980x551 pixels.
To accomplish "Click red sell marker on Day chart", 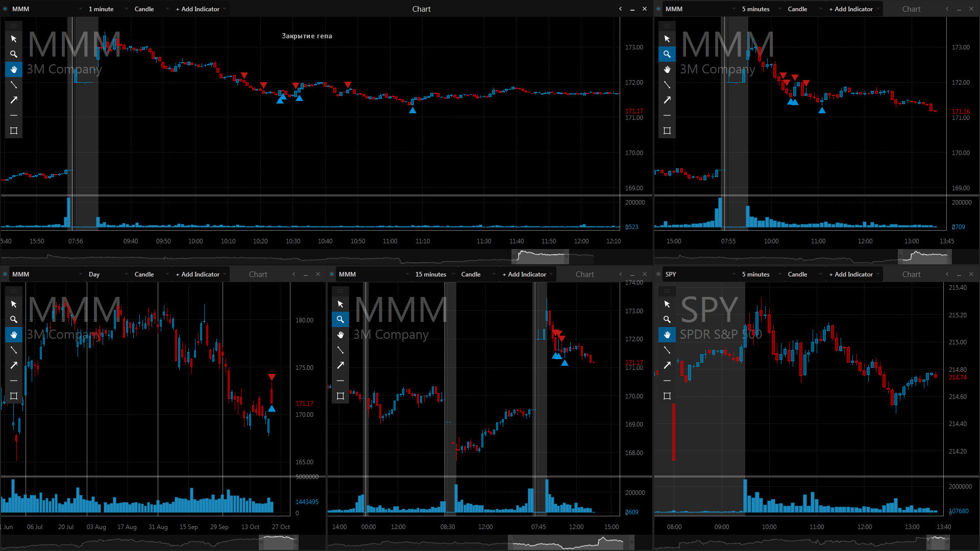I will click(272, 377).
